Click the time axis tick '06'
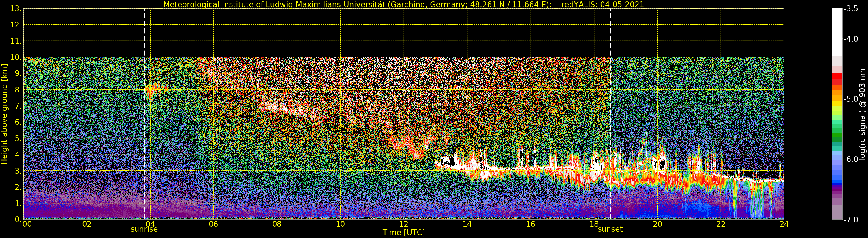868x238 pixels. pos(214,224)
